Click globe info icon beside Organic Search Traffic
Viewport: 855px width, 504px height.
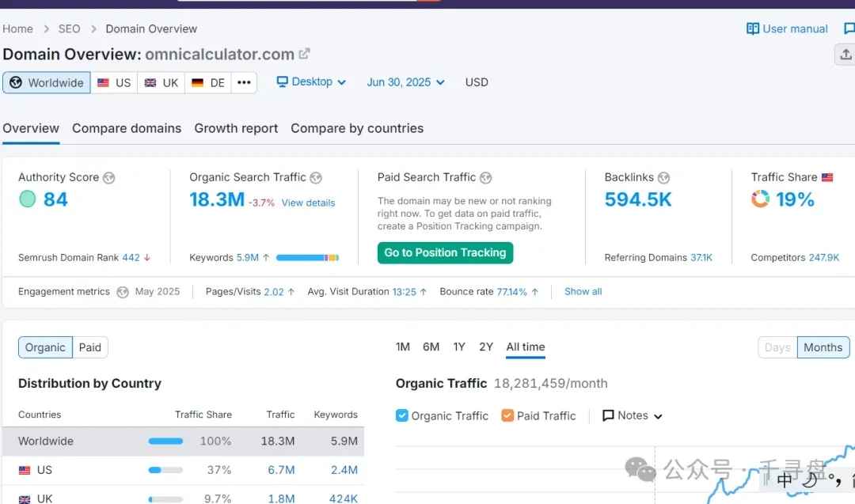click(x=316, y=177)
